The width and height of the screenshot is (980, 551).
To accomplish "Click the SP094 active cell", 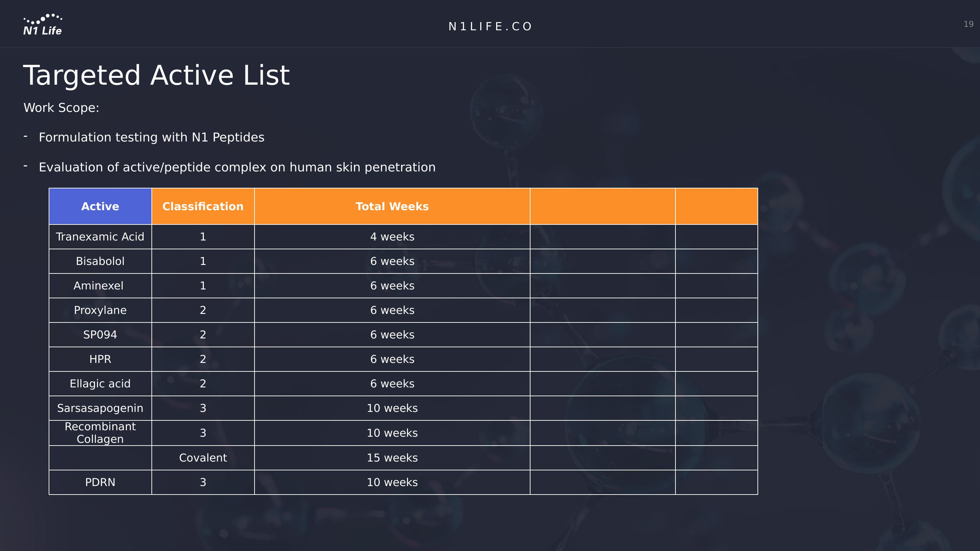I will click(100, 335).
